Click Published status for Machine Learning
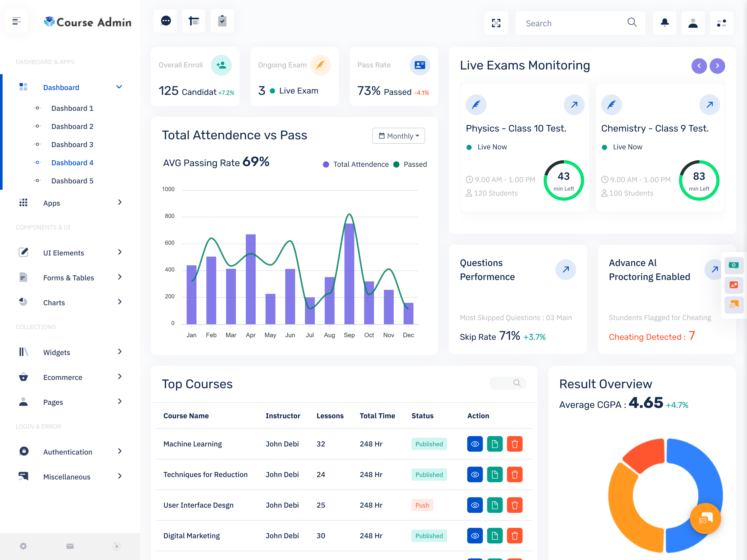Viewport: 747px width, 560px height. 429,444
